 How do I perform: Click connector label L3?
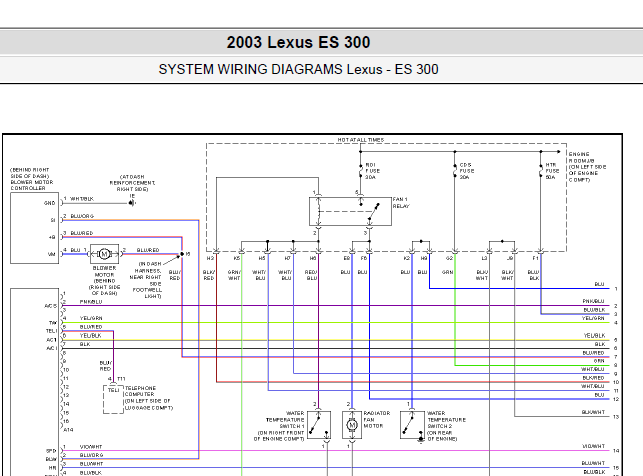(x=484, y=258)
